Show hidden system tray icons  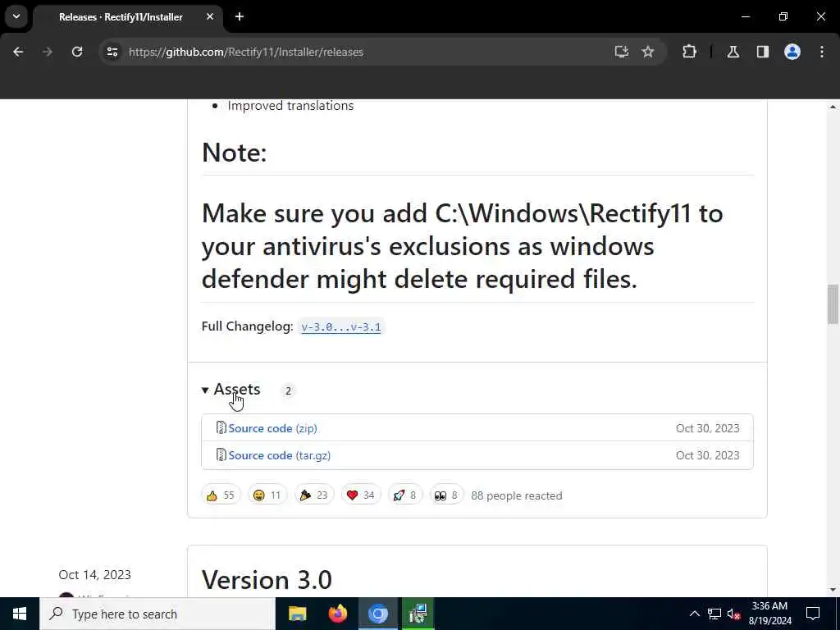coord(694,614)
